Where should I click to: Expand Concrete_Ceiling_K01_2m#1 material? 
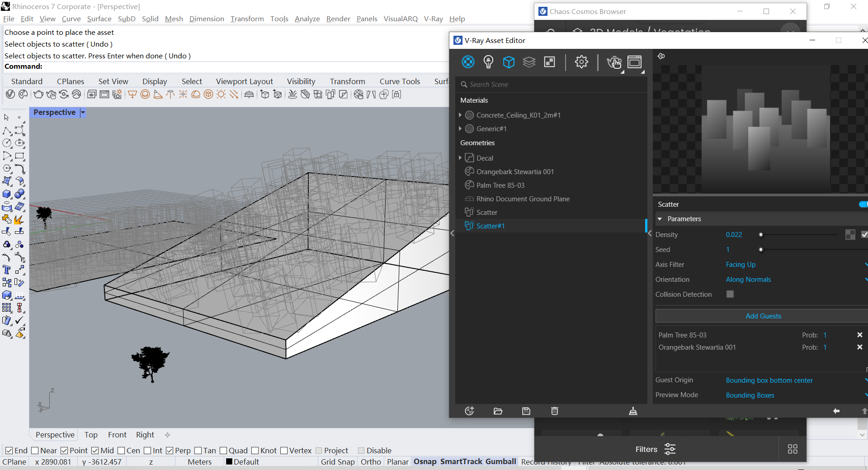point(460,115)
